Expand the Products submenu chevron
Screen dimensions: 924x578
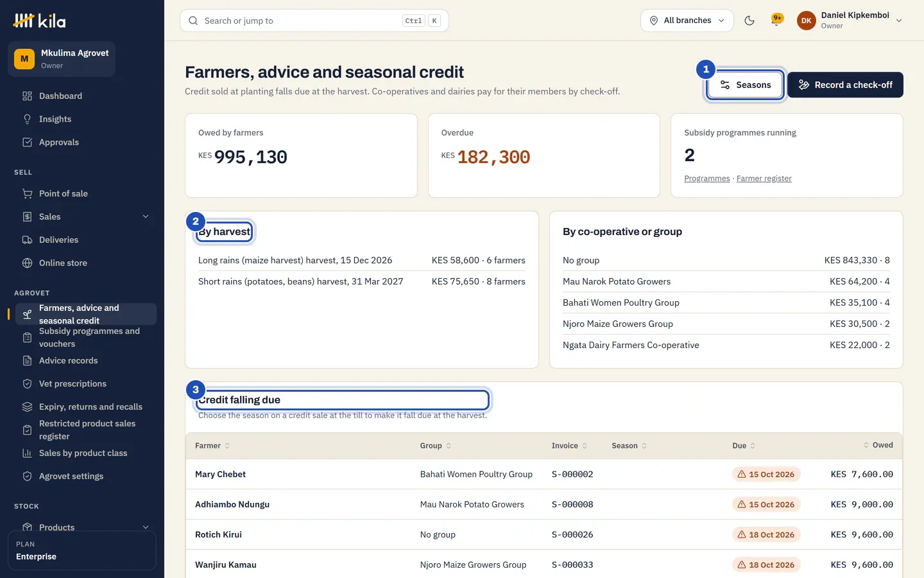[146, 528]
